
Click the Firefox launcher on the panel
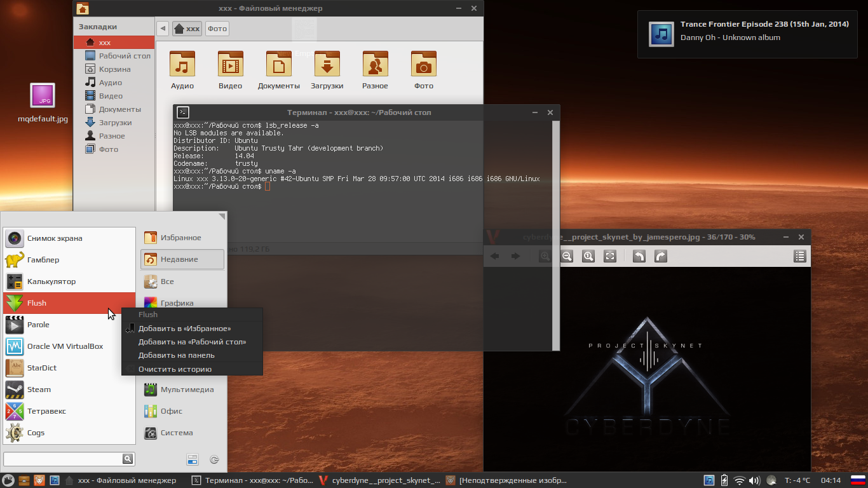pos(39,480)
